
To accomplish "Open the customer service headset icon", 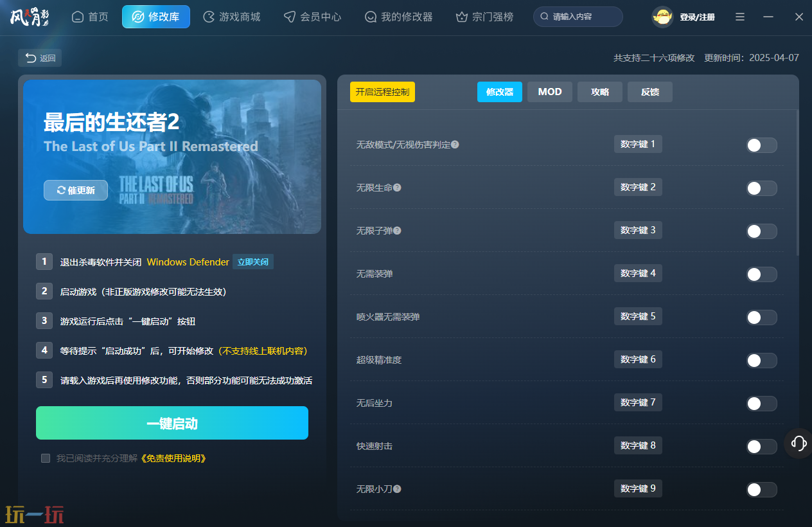I will pyautogui.click(x=799, y=443).
